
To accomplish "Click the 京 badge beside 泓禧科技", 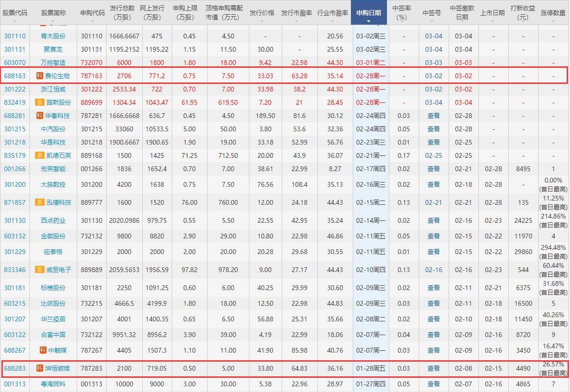I will (x=40, y=202).
